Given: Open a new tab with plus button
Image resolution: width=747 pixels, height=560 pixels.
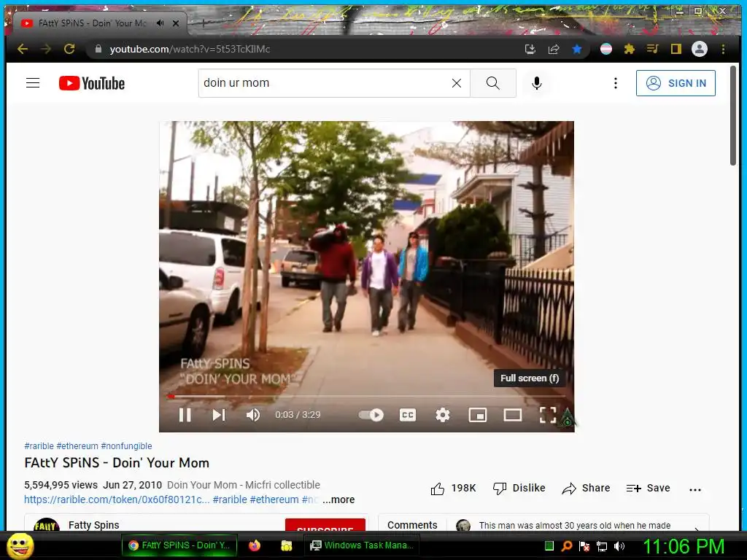Looking at the screenshot, I should [204, 23].
